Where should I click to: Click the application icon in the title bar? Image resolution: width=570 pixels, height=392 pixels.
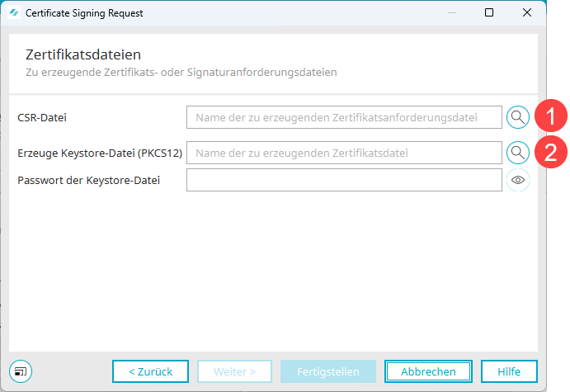pos(13,13)
